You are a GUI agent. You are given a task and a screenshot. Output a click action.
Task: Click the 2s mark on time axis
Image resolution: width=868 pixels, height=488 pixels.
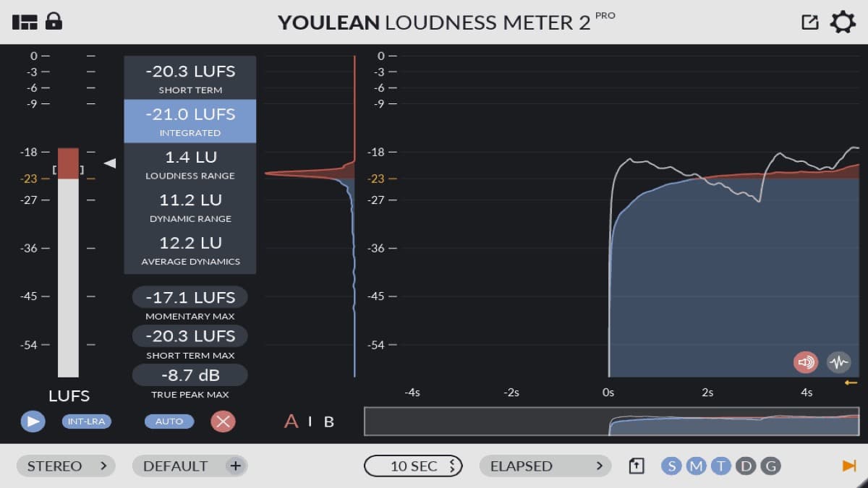pos(707,393)
